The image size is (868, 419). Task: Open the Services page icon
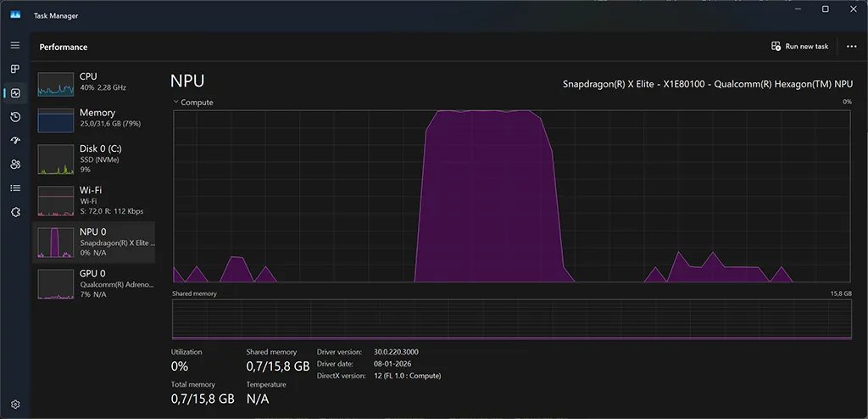click(x=15, y=212)
